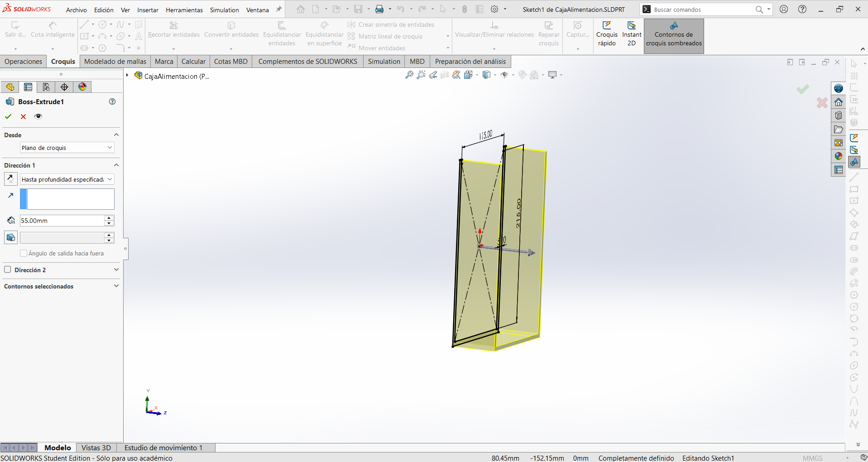Click confirmation corner green checkmark
This screenshot has width=868, height=462.
click(803, 89)
